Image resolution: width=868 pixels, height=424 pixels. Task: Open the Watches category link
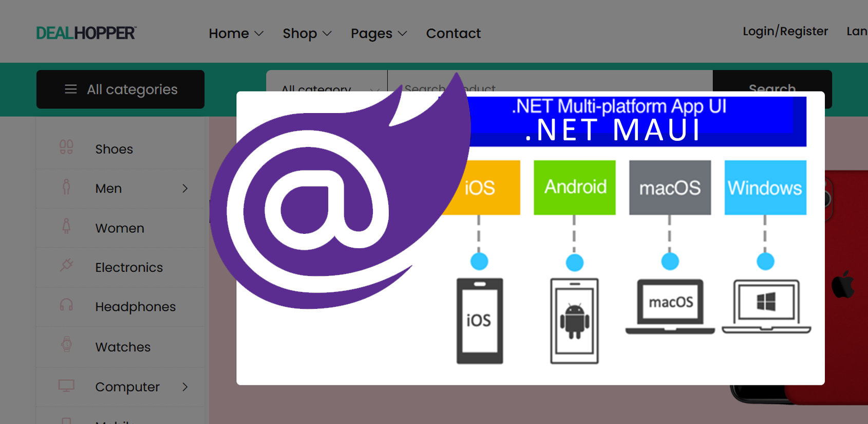point(123,347)
